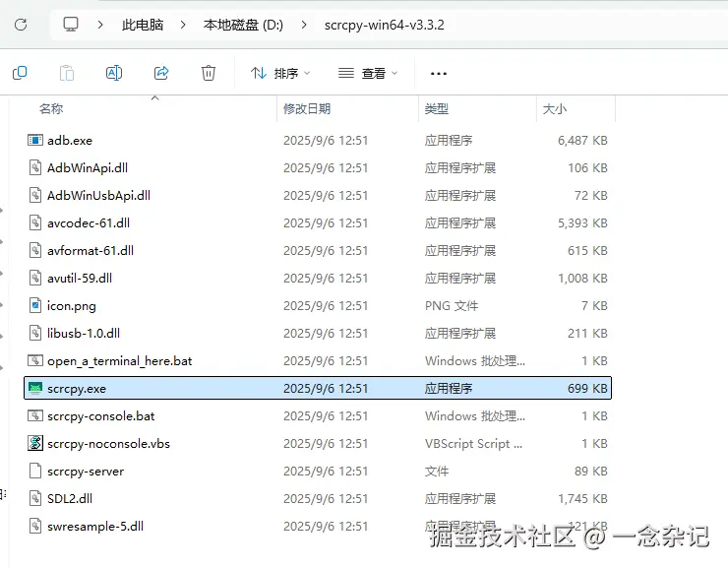
Task: Select the open_a_terminal_here.bat file name
Action: click(119, 361)
